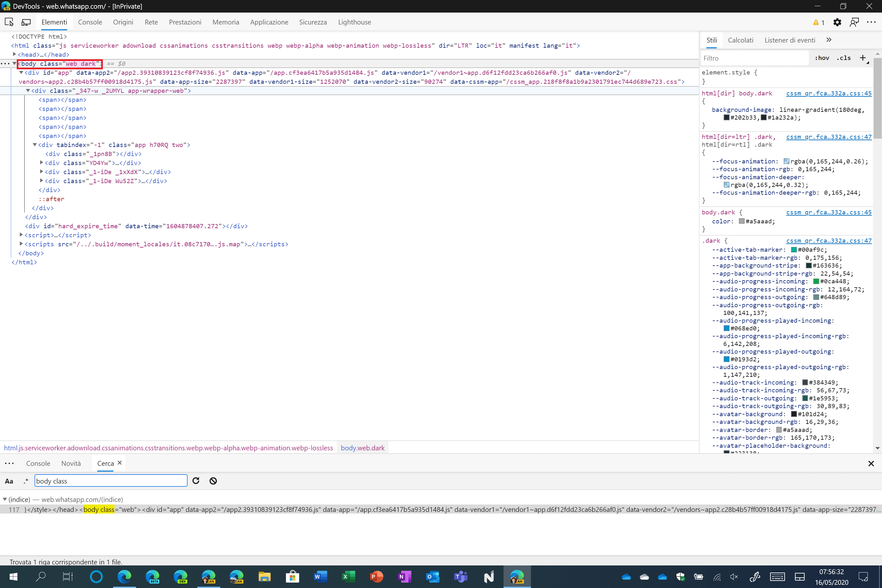Open Listener di eventi tab
Screen dimensions: 882x588
(x=790, y=40)
